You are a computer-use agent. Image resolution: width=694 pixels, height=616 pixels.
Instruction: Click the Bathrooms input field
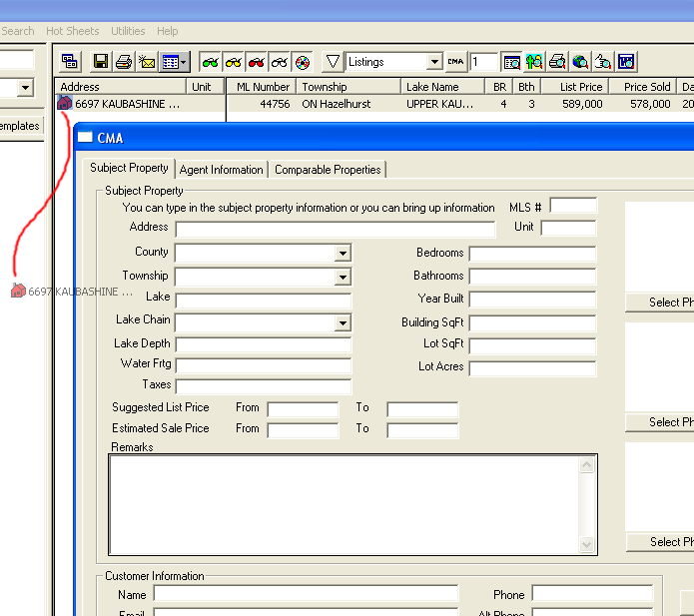click(x=532, y=277)
